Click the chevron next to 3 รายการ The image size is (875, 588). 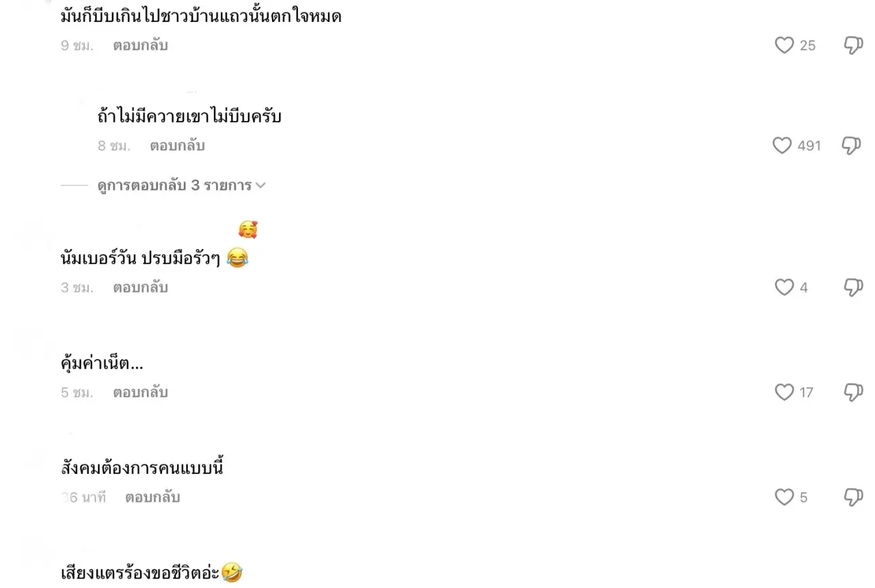tap(260, 185)
